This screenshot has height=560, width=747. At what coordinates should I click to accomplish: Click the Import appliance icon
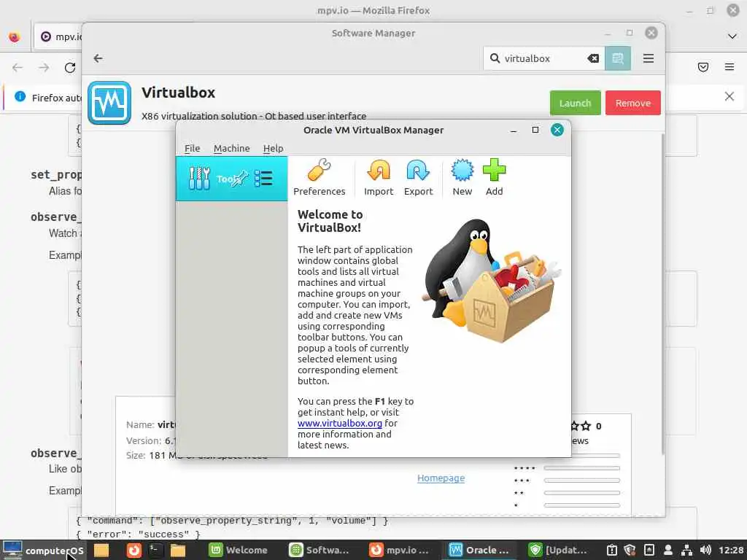379,178
